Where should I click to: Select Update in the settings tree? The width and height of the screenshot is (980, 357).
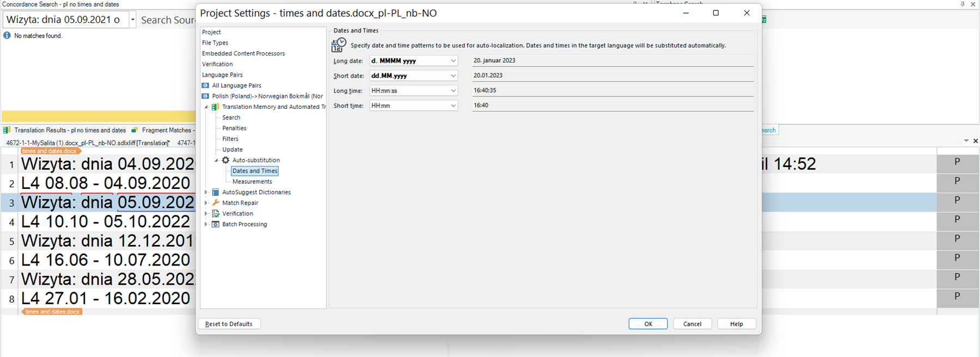tap(232, 150)
